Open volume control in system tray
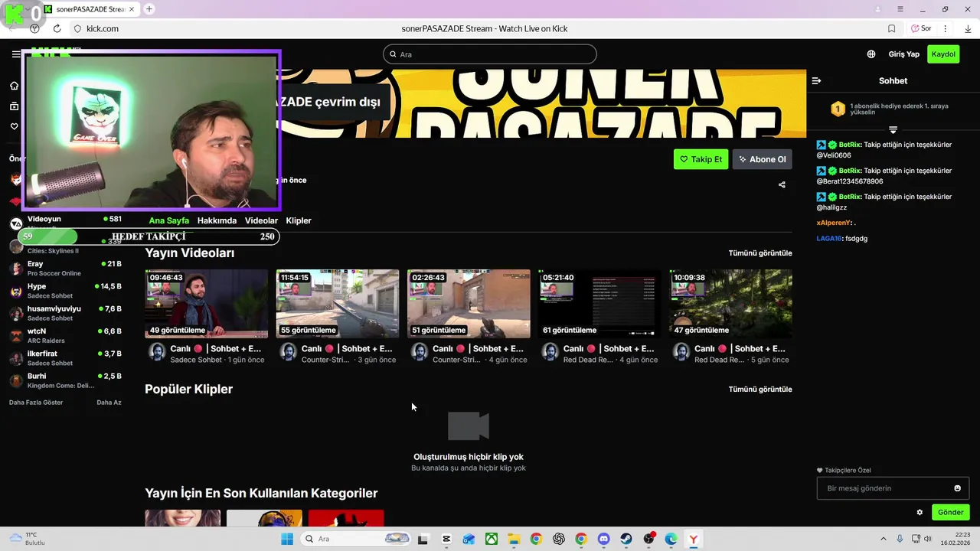The image size is (980, 551). point(928,539)
